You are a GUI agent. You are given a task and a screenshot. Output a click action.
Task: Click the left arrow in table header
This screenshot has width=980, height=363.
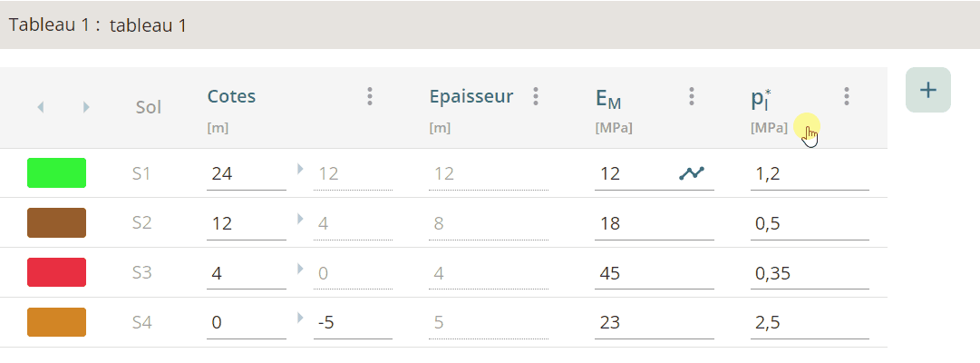pos(40,107)
